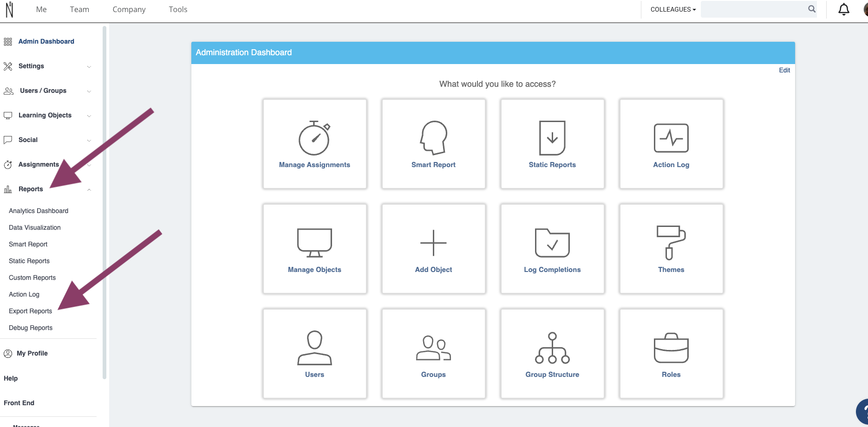Open the Company top menu
Viewport: 868px width, 427px height.
point(129,10)
